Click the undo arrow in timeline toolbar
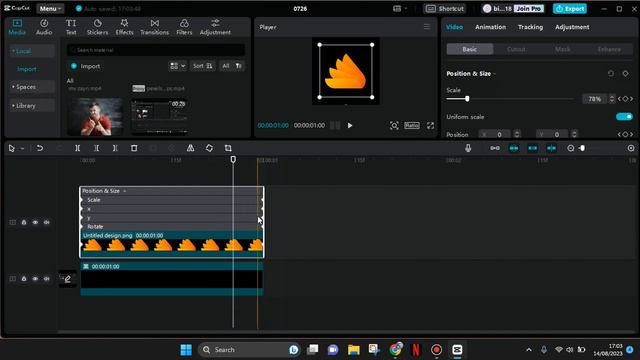Viewport: 640px width, 360px height. point(40,148)
